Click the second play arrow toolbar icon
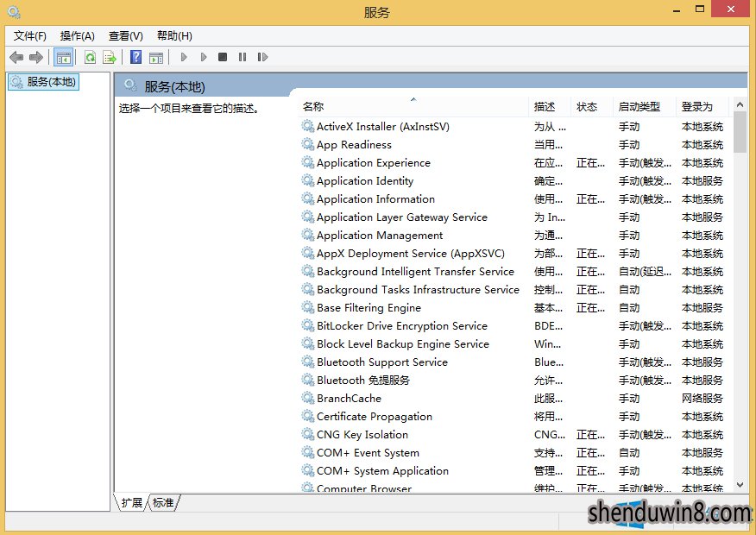 (204, 57)
